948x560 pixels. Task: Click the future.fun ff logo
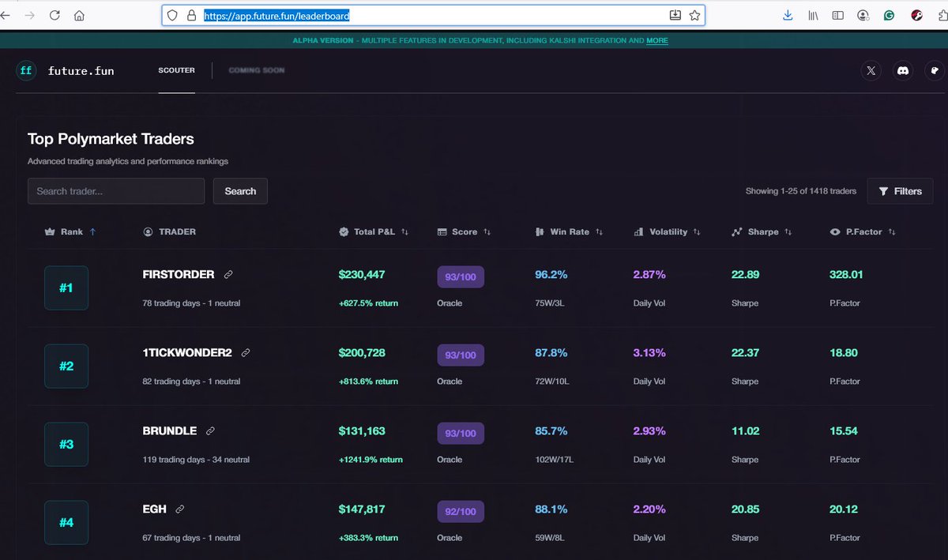(26, 70)
